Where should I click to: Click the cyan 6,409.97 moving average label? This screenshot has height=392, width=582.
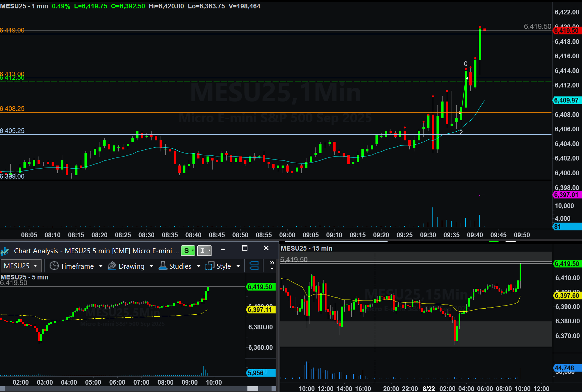[567, 100]
